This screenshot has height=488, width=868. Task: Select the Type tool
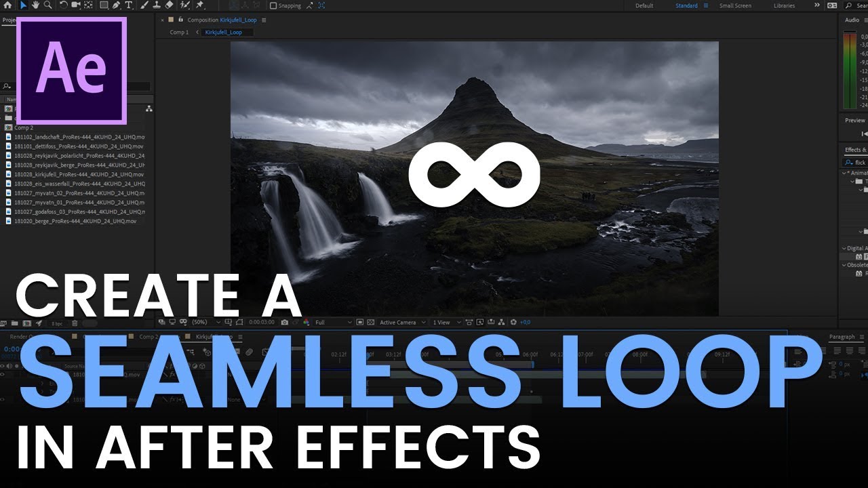[128, 5]
